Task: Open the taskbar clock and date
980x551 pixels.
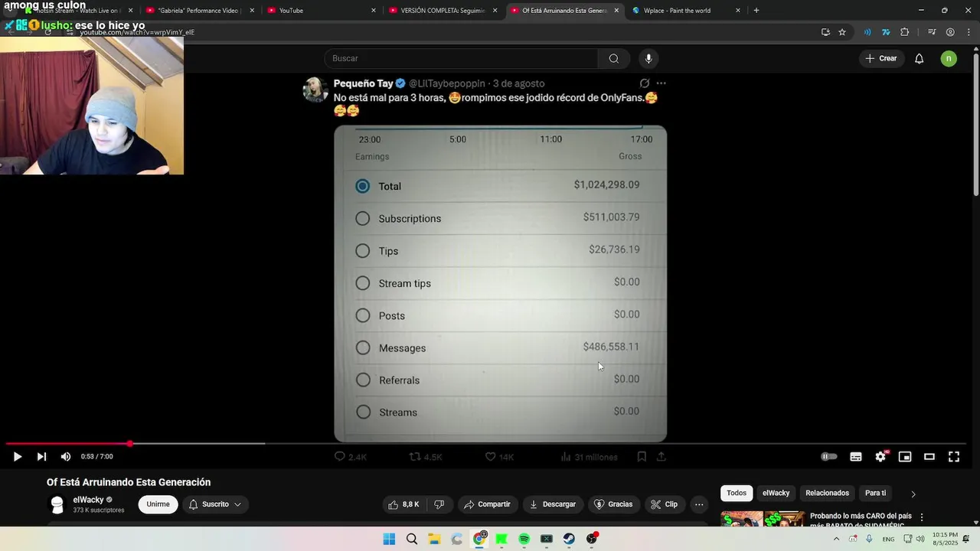Action: click(945, 539)
